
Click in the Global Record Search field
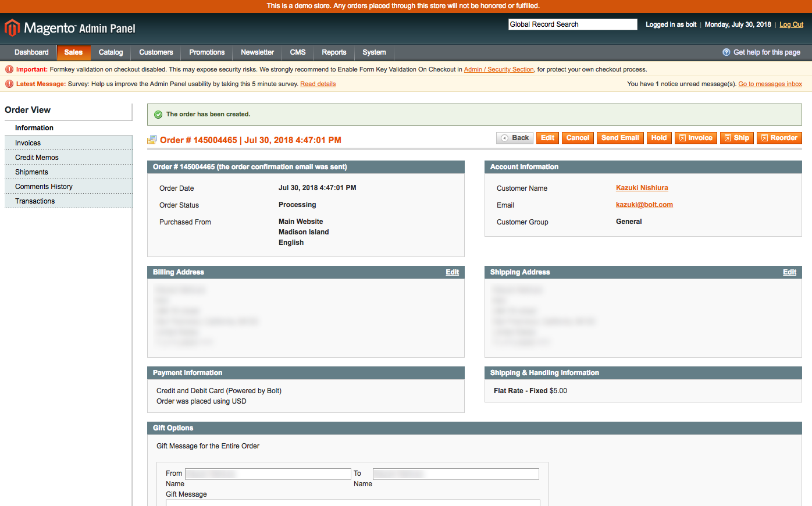pyautogui.click(x=573, y=24)
